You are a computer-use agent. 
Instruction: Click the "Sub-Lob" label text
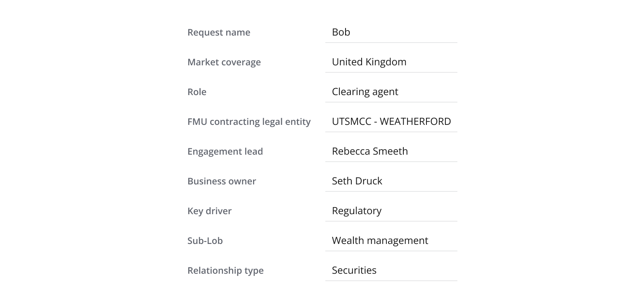[x=205, y=241]
